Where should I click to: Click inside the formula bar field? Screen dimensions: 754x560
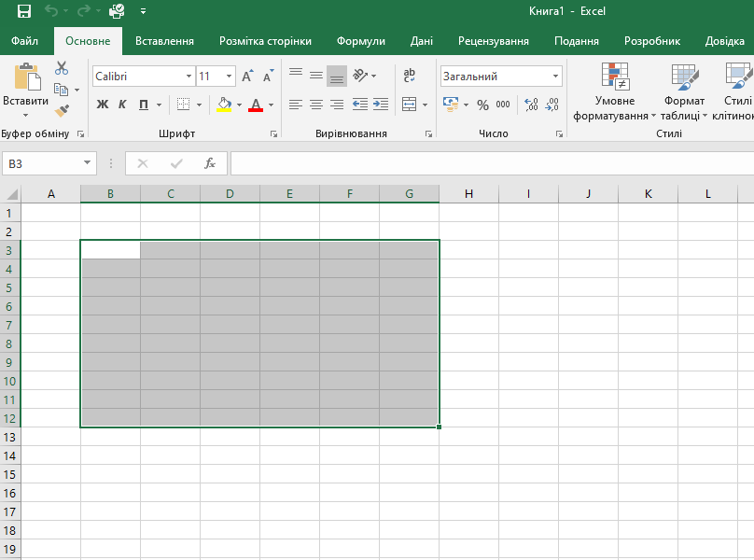point(492,163)
